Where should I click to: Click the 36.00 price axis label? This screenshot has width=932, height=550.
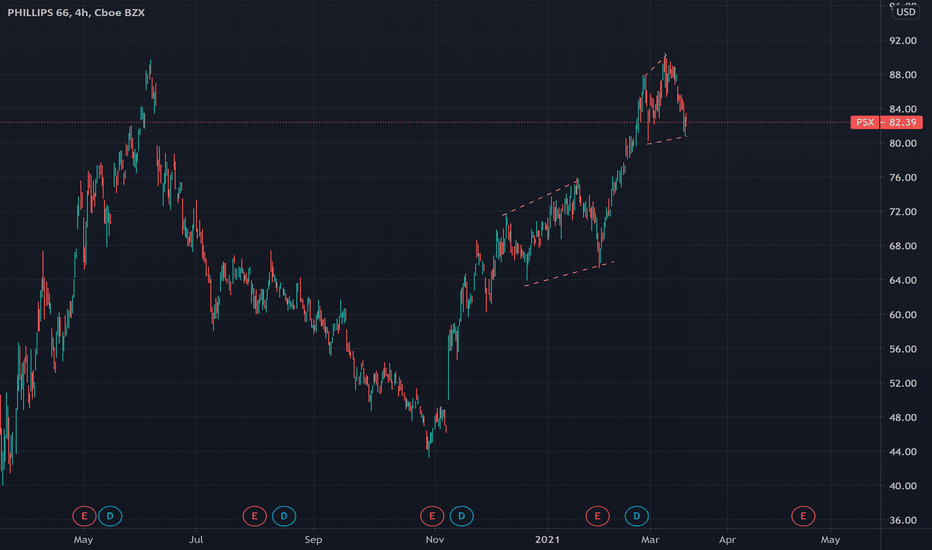903,520
